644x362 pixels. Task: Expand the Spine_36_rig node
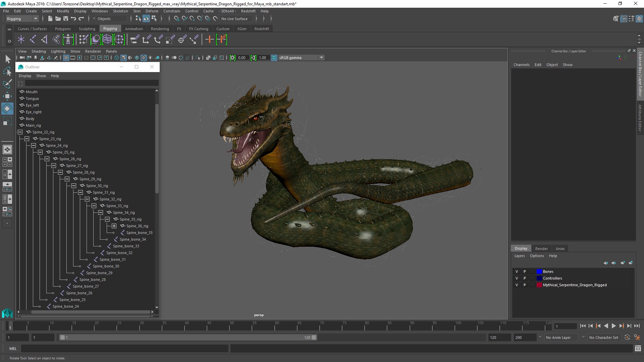[114, 226]
